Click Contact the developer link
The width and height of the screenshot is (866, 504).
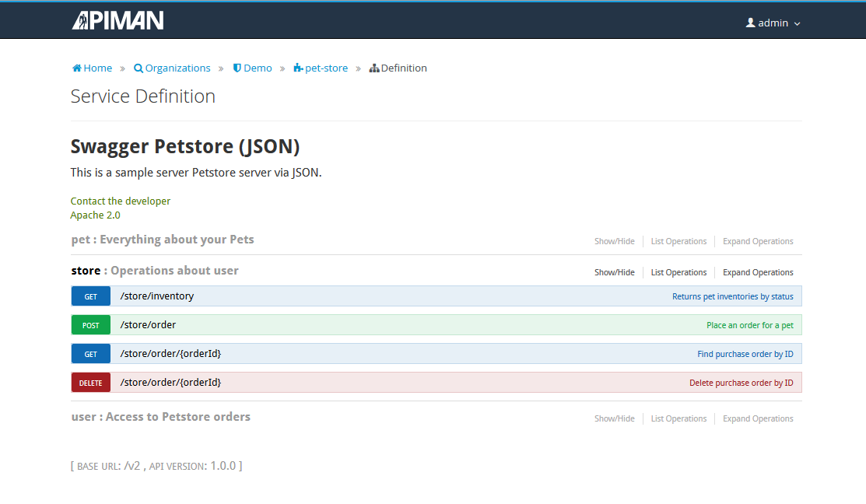click(121, 201)
